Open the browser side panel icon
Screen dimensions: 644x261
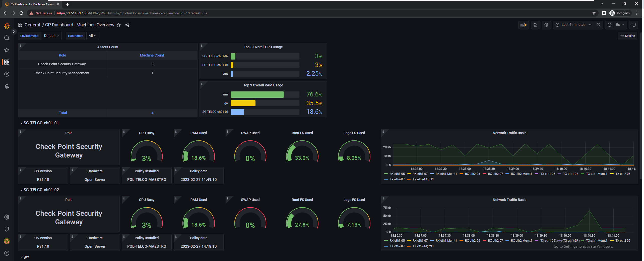[604, 13]
